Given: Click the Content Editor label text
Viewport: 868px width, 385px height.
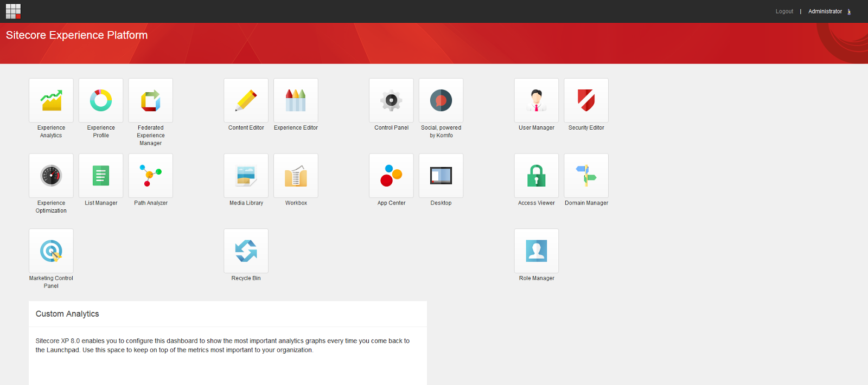Looking at the screenshot, I should coord(246,128).
